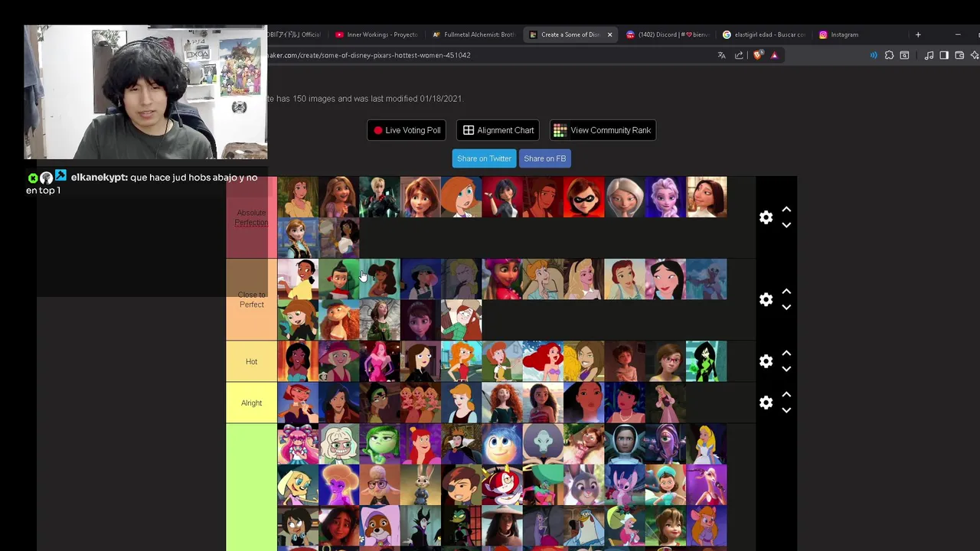Select Joy from Inside Out thumbnail
980x551 pixels.
pyautogui.click(x=501, y=444)
